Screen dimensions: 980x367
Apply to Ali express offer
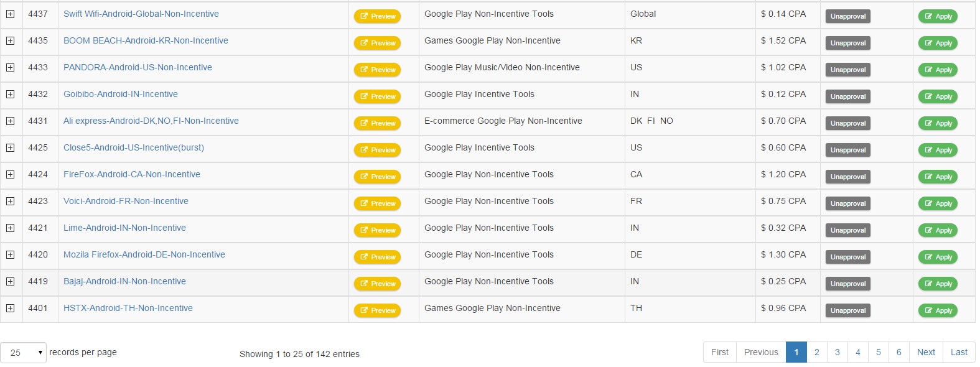[938, 123]
